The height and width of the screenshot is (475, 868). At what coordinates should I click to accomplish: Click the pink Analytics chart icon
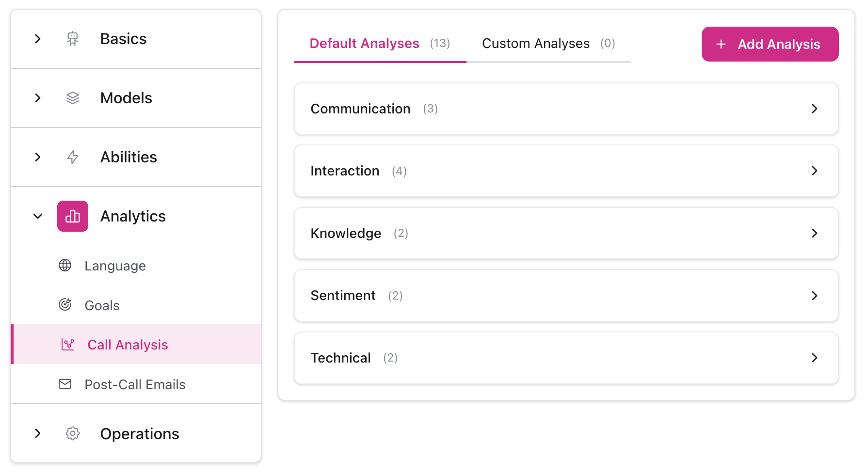point(72,216)
